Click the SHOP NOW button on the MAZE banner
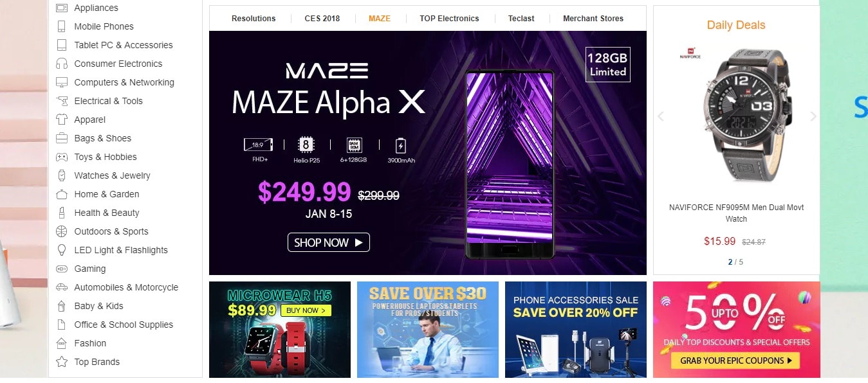The height and width of the screenshot is (383, 868). point(329,242)
